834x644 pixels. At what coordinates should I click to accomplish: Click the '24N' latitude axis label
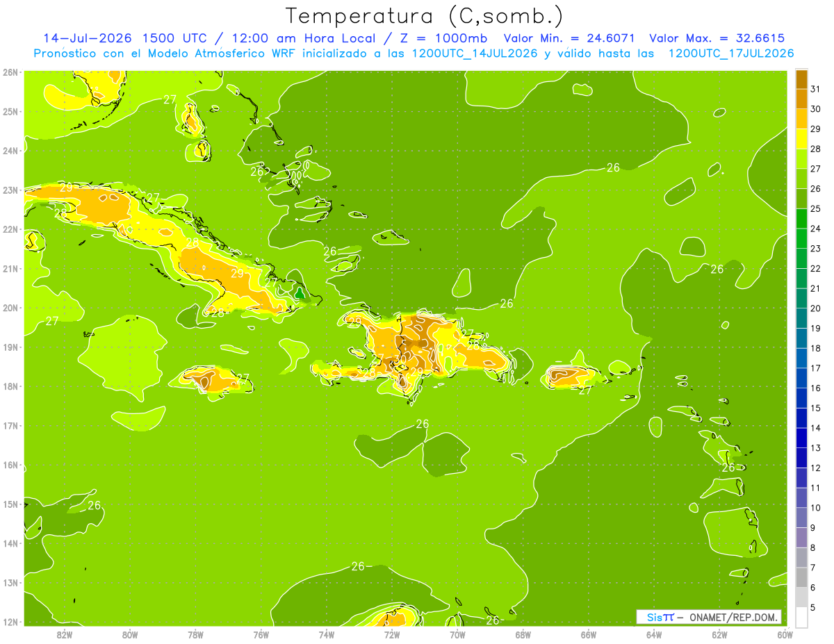click(10, 151)
